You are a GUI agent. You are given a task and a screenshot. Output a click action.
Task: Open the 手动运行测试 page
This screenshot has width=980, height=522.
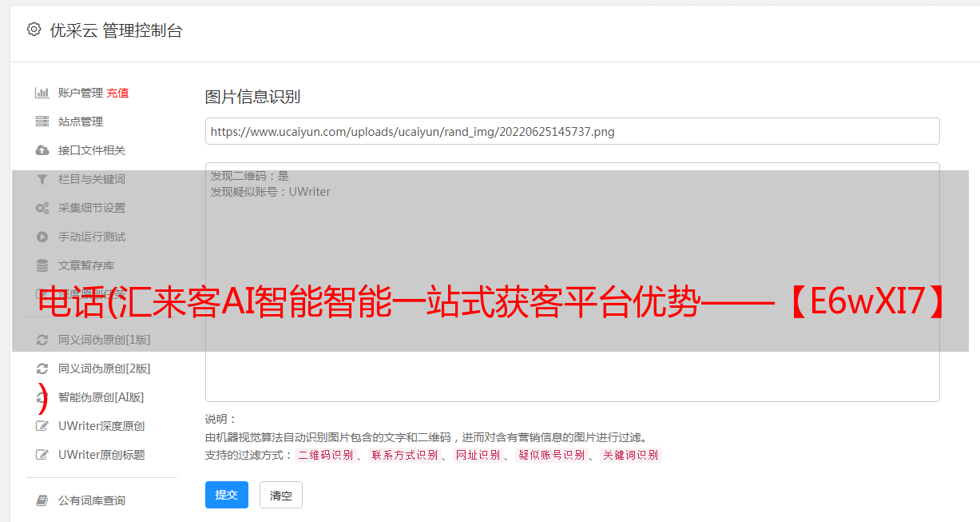point(92,237)
